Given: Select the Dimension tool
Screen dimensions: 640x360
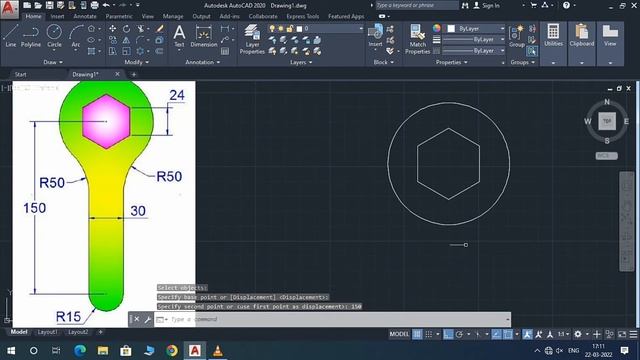Looking at the screenshot, I should point(203,36).
